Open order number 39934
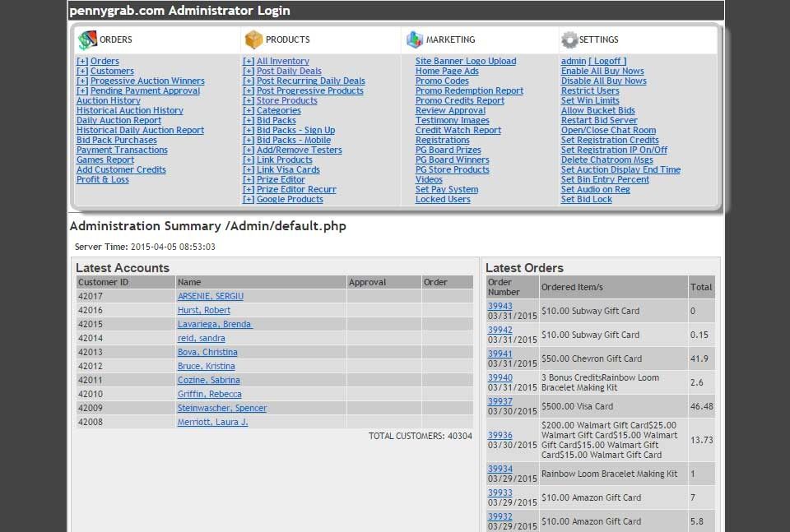790x532 pixels. (500, 469)
